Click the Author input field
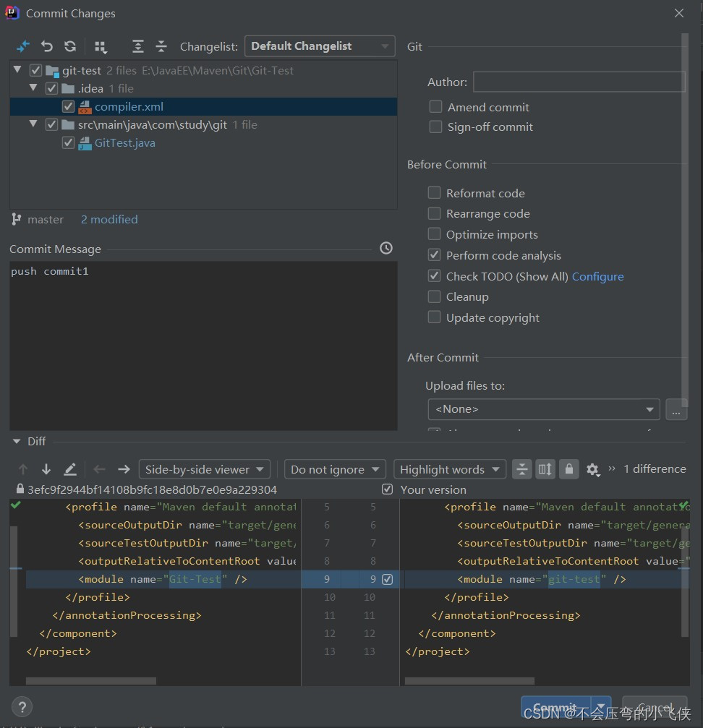Image resolution: width=703 pixels, height=728 pixels. (579, 82)
